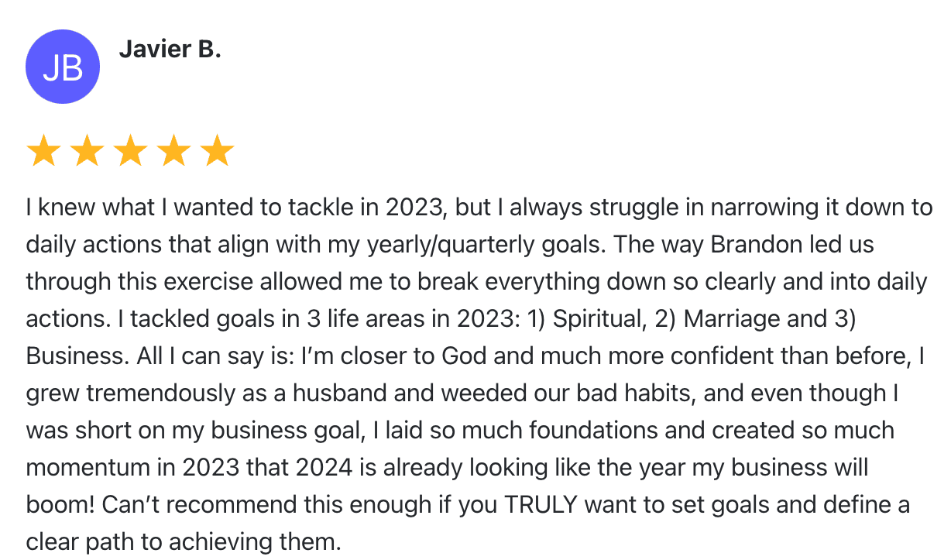951x560 pixels.
Task: Click the first rating star
Action: (x=43, y=151)
